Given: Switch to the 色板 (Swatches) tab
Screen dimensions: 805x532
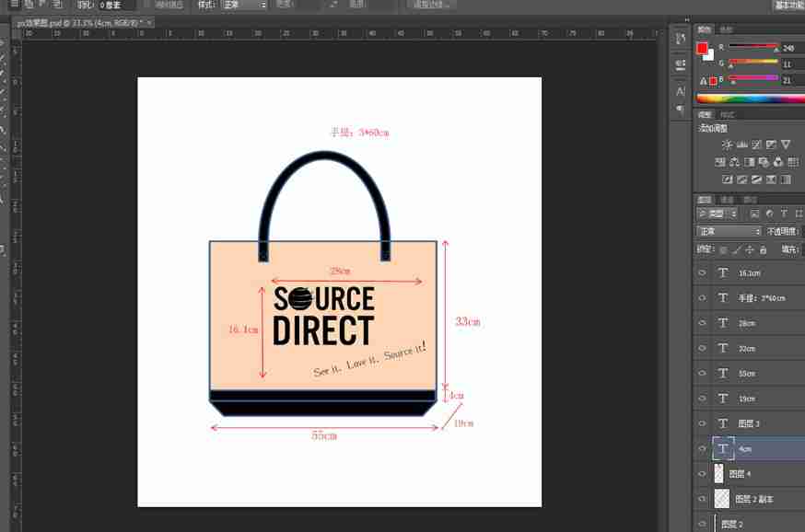Looking at the screenshot, I should [726, 29].
